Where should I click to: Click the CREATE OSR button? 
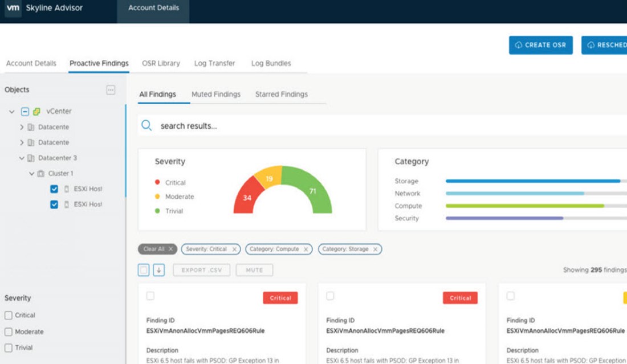pos(540,45)
